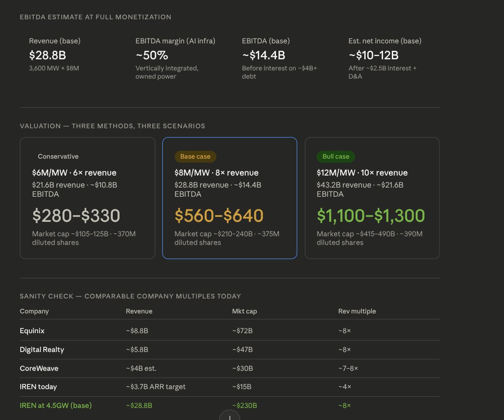504x420 pixels.
Task: Click 'EBITDA (base)' metric label
Action: pos(266,41)
